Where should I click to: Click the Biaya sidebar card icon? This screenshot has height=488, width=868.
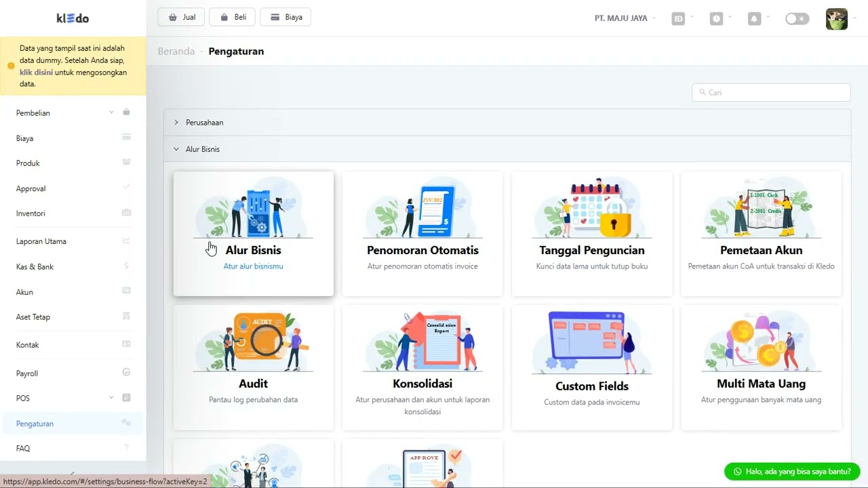click(126, 137)
